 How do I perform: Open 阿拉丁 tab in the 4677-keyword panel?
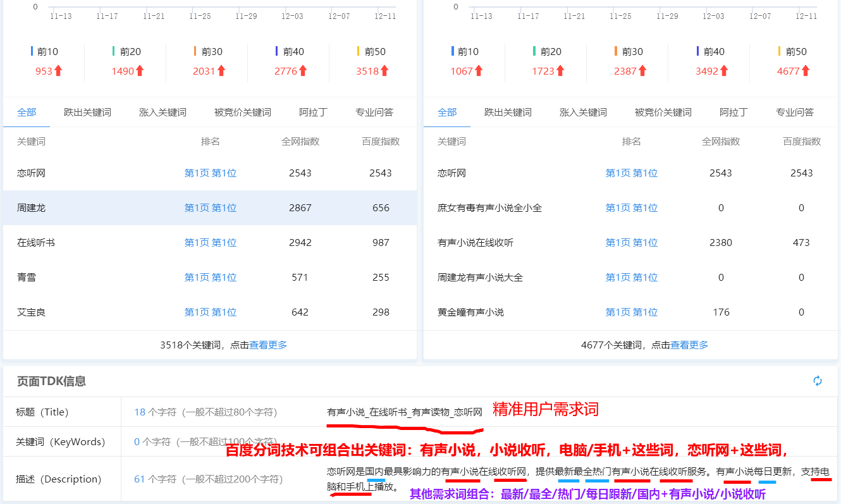click(x=734, y=113)
